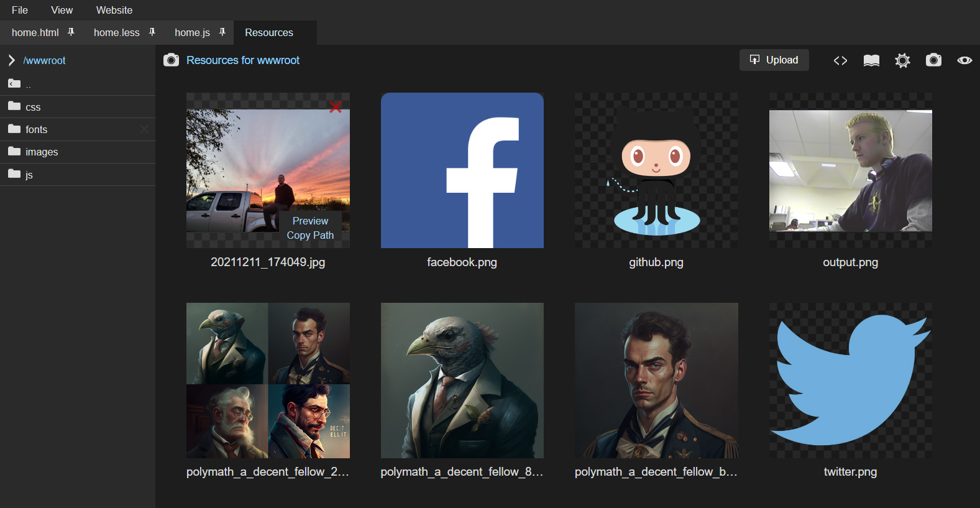This screenshot has height=508, width=980.
Task: Click the camera icon beside Resources title
Action: tap(171, 60)
